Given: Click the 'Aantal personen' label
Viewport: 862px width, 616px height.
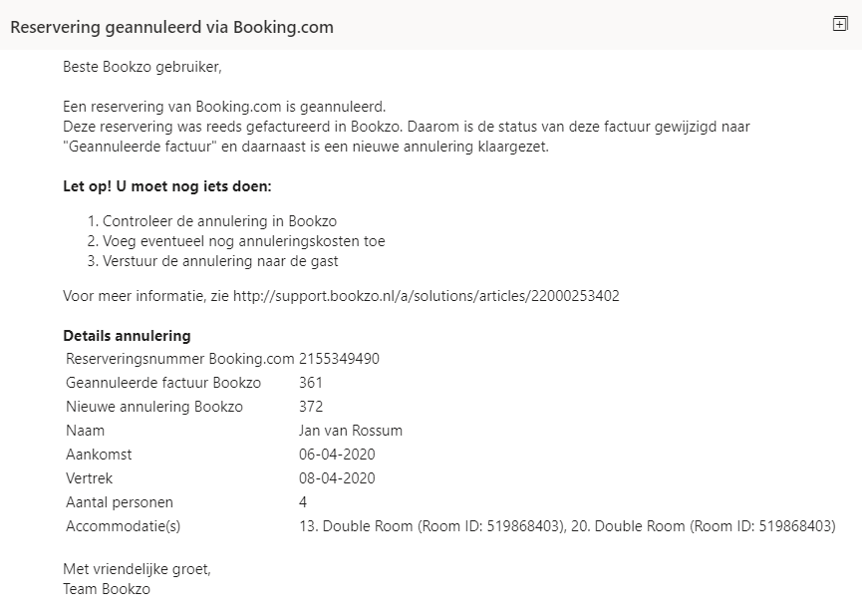Looking at the screenshot, I should [120, 502].
